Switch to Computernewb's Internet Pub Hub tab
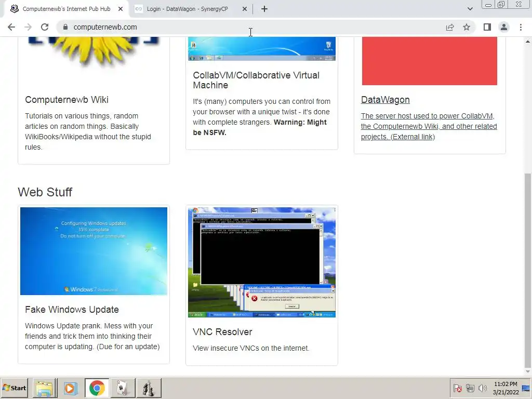Image resolution: width=532 pixels, height=399 pixels. 66,9
